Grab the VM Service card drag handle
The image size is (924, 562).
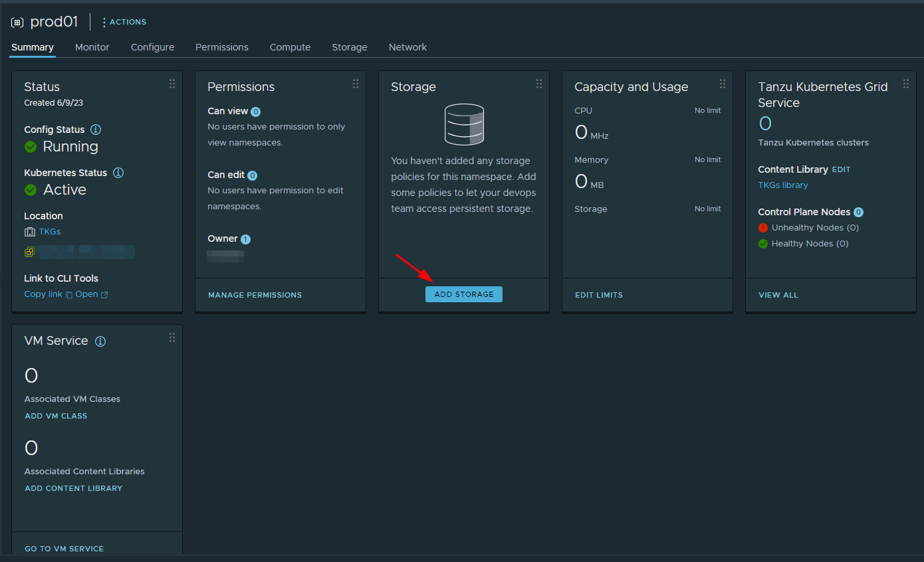point(172,337)
